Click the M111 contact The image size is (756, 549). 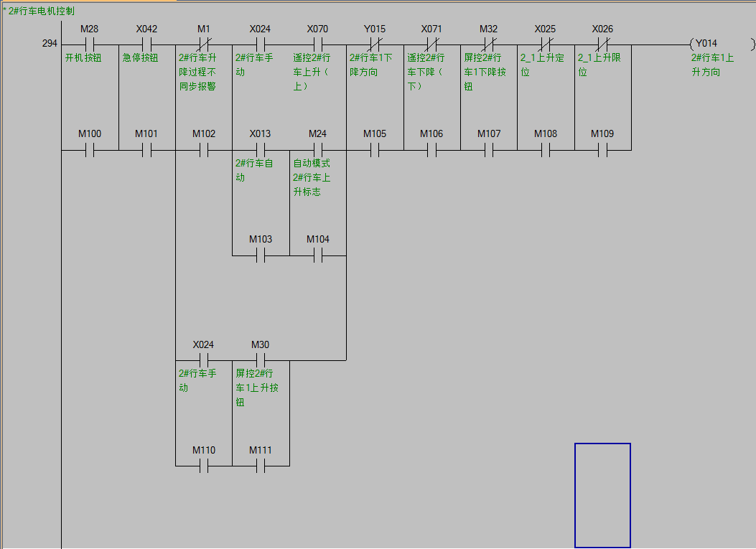coord(261,466)
